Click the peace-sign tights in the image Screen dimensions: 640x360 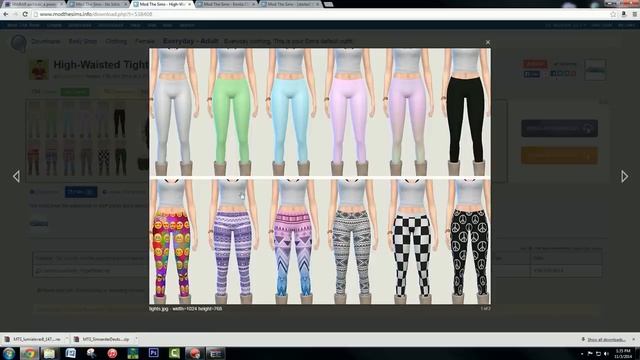tap(470, 252)
